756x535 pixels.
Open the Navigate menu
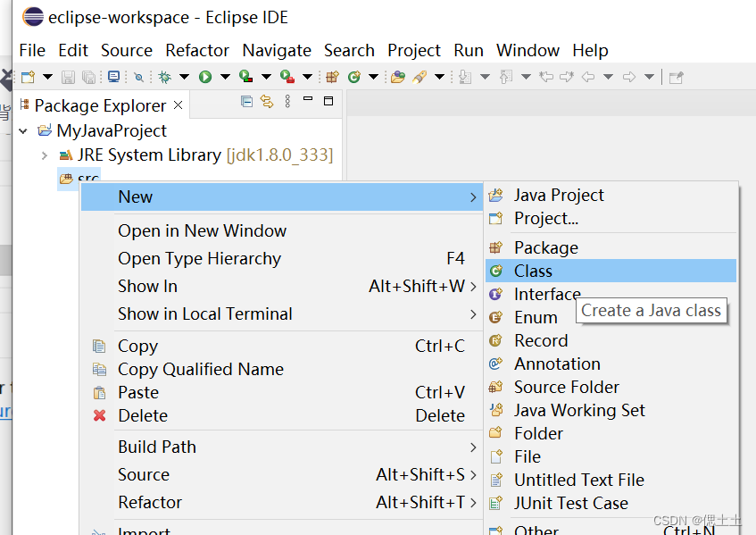coord(277,50)
